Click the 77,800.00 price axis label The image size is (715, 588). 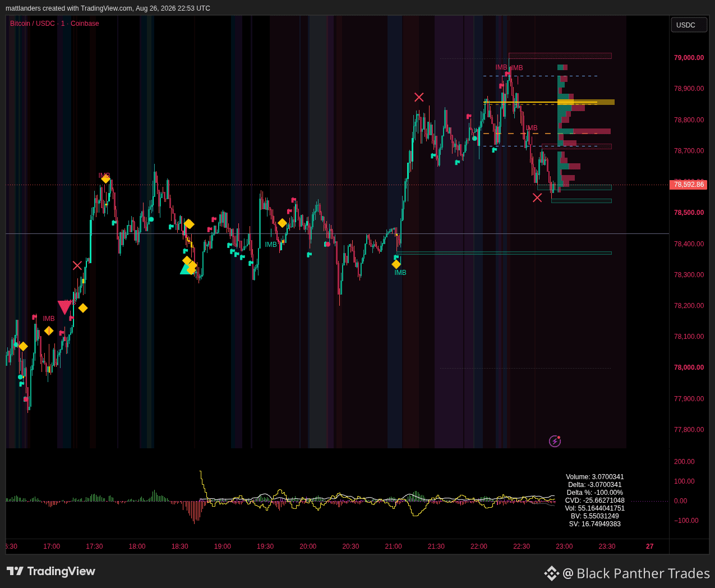689,430
